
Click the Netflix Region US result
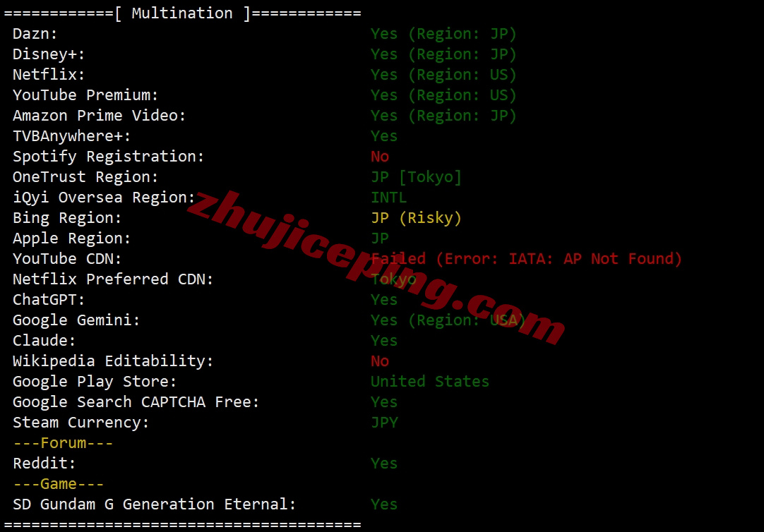(443, 75)
